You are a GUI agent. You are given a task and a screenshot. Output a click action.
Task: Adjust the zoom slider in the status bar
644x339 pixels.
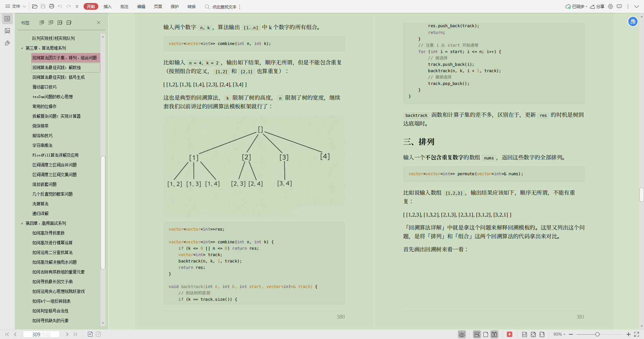point(598,334)
